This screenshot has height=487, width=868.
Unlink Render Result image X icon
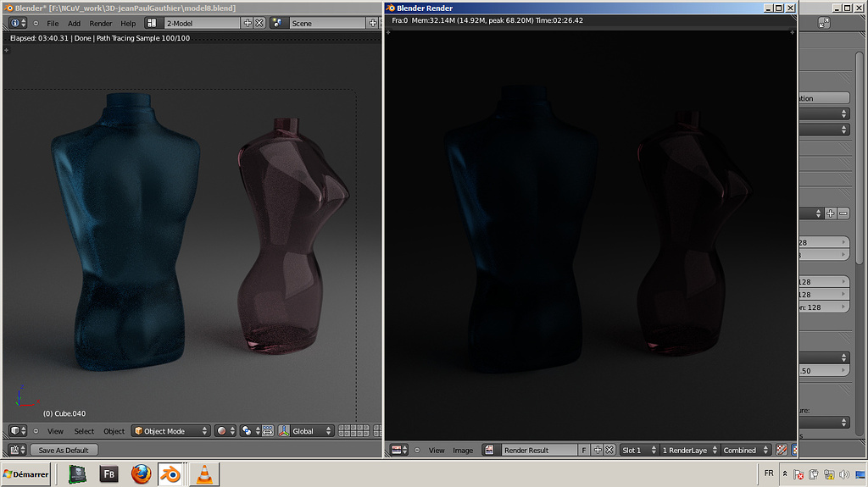coord(609,450)
